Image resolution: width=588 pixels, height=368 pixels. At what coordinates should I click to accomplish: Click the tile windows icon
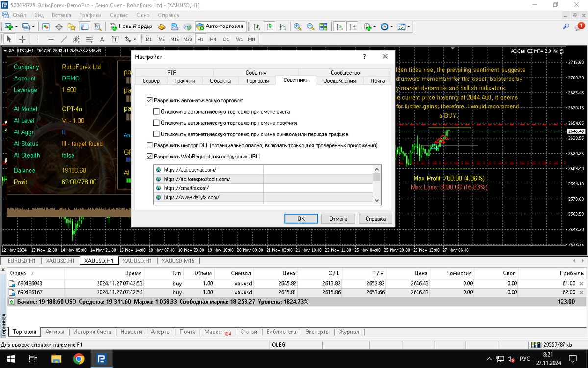click(323, 26)
